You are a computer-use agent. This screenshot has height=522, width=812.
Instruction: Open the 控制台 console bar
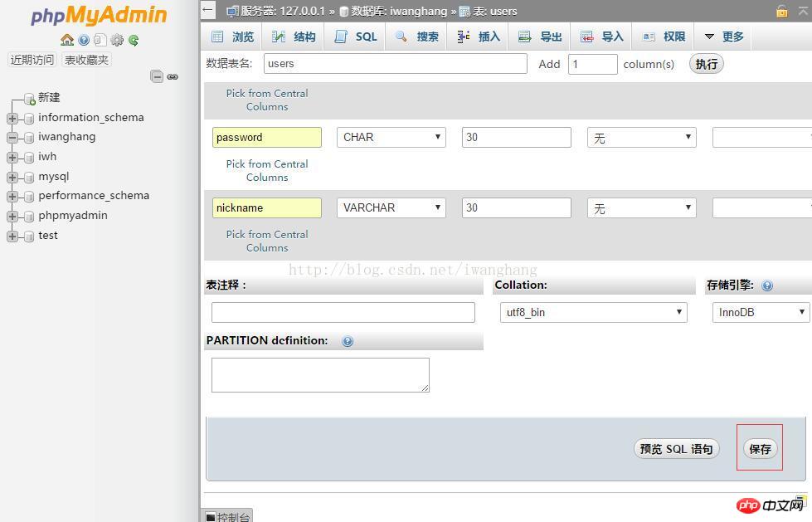[226, 515]
